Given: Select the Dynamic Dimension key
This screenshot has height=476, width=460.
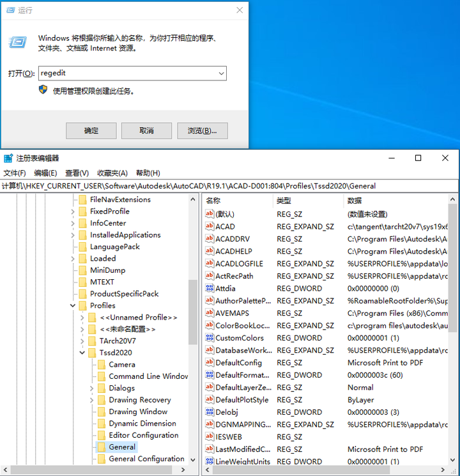Looking at the screenshot, I should [142, 424].
